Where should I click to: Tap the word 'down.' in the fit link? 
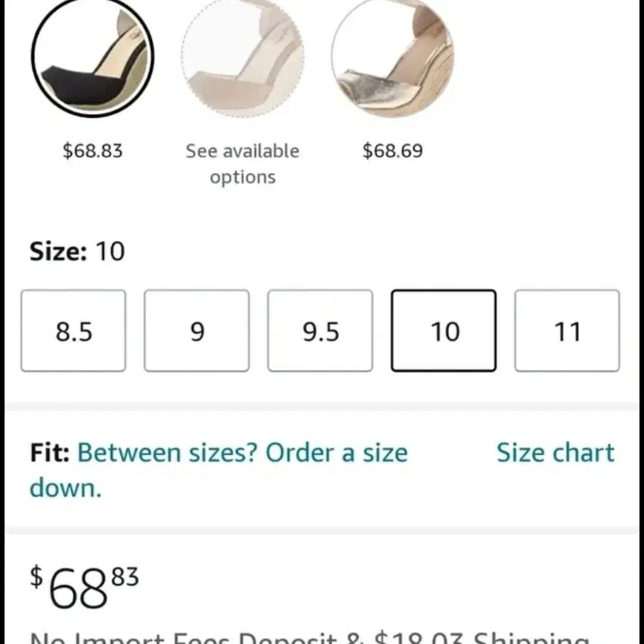[65, 488]
